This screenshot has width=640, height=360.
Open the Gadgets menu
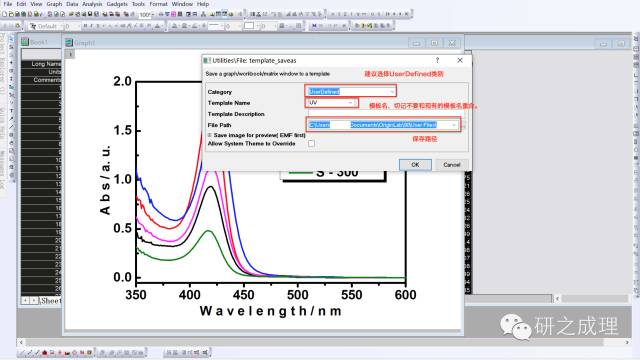tap(117, 4)
